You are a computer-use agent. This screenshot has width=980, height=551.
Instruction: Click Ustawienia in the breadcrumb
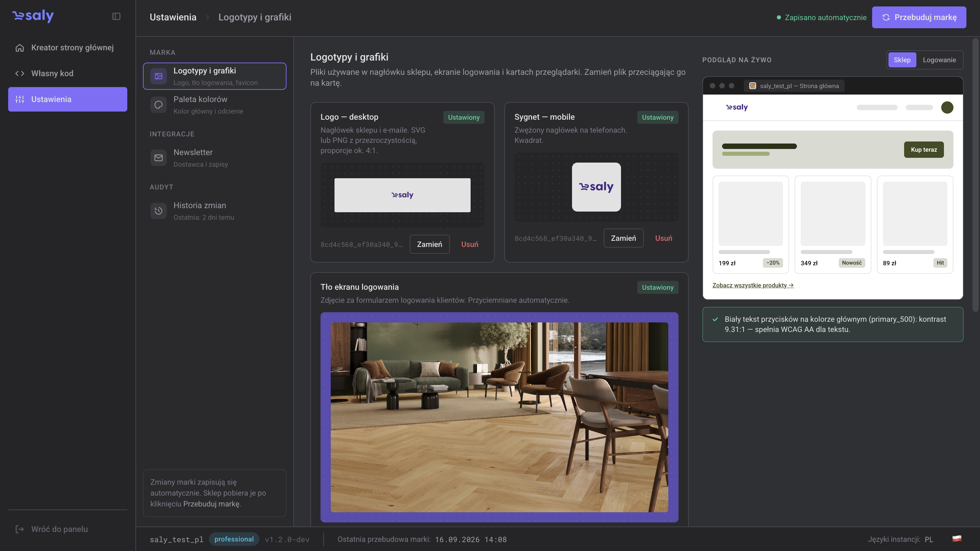coord(173,17)
